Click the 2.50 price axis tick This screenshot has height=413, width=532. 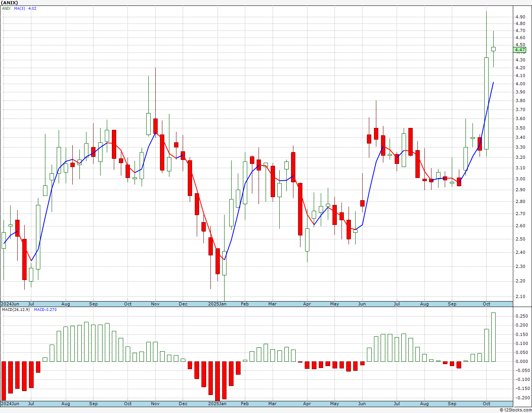pos(520,239)
